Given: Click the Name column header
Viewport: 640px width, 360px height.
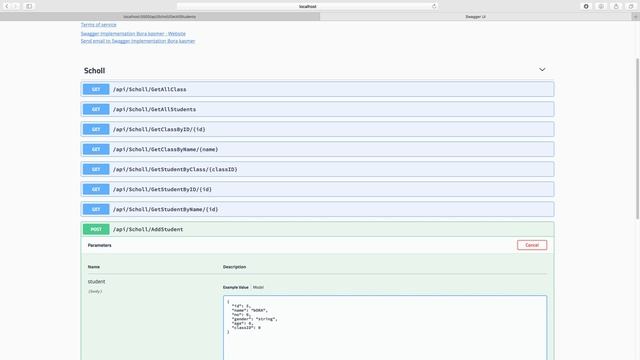Looking at the screenshot, I should click(x=93, y=267).
